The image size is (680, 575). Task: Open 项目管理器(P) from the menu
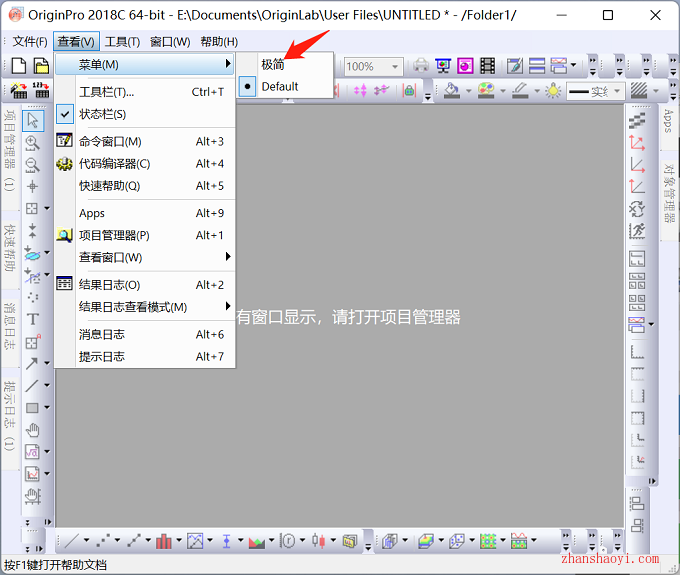(145, 235)
